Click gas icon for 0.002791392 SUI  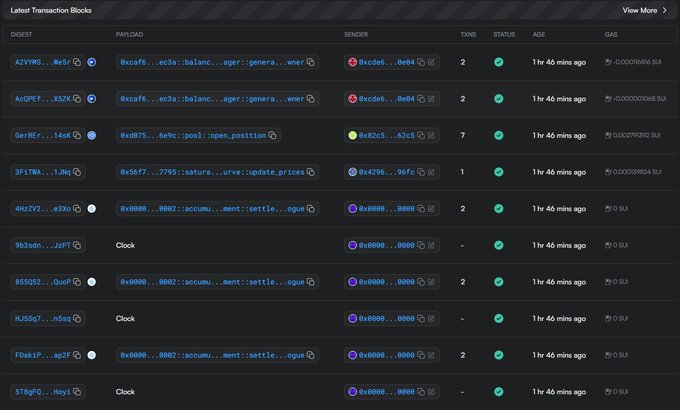(608, 135)
